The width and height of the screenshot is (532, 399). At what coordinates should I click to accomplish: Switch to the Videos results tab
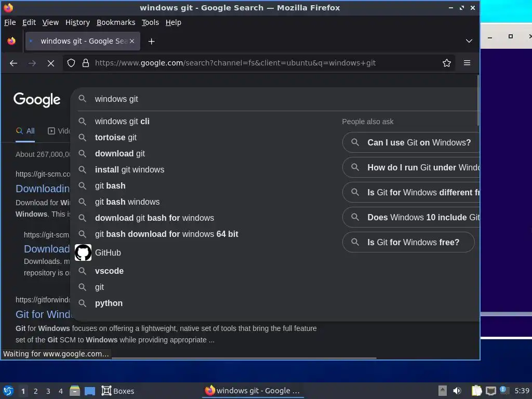click(59, 131)
